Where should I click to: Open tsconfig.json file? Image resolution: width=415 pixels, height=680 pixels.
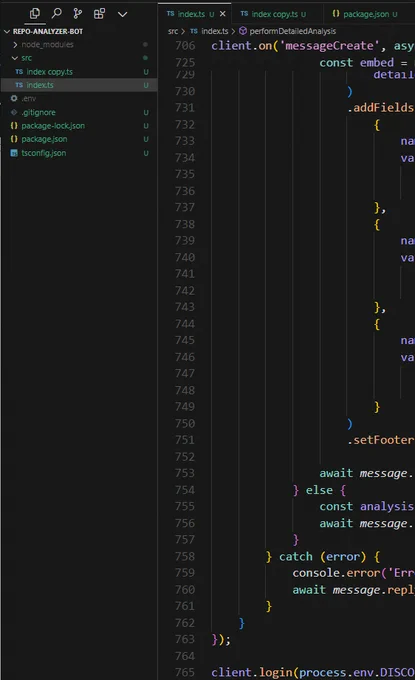coord(44,153)
